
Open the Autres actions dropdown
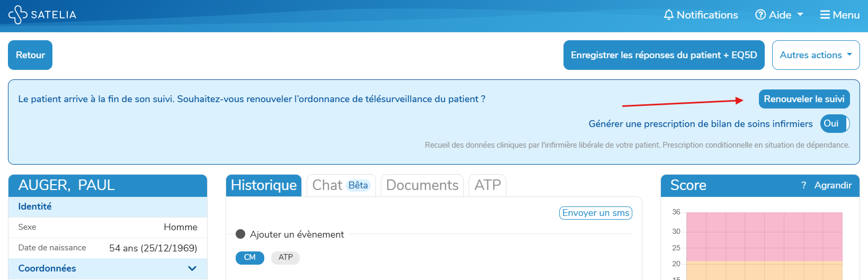[x=816, y=55]
